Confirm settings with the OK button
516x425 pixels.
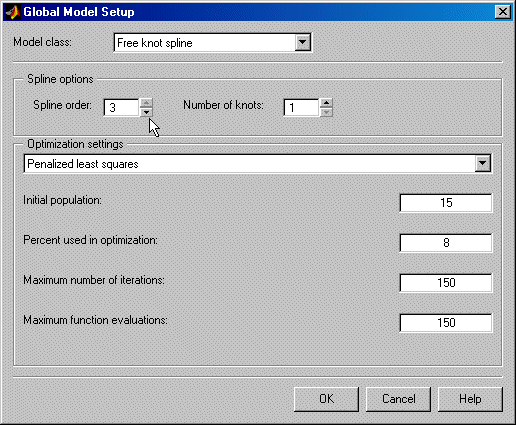[326, 399]
